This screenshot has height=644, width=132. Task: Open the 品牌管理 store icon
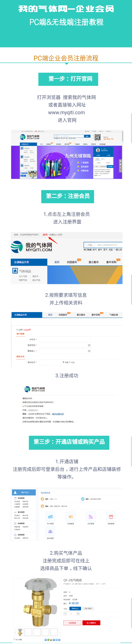click(x=111, y=516)
